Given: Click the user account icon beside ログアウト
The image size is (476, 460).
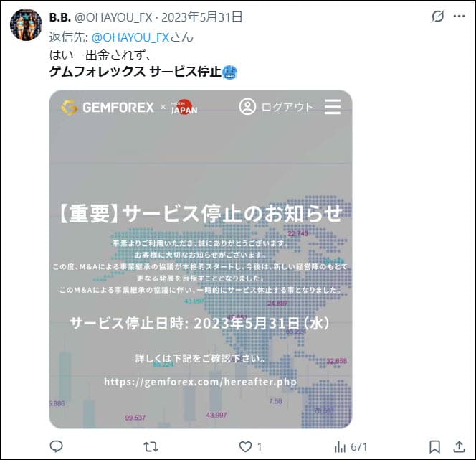Looking at the screenshot, I should [247, 107].
